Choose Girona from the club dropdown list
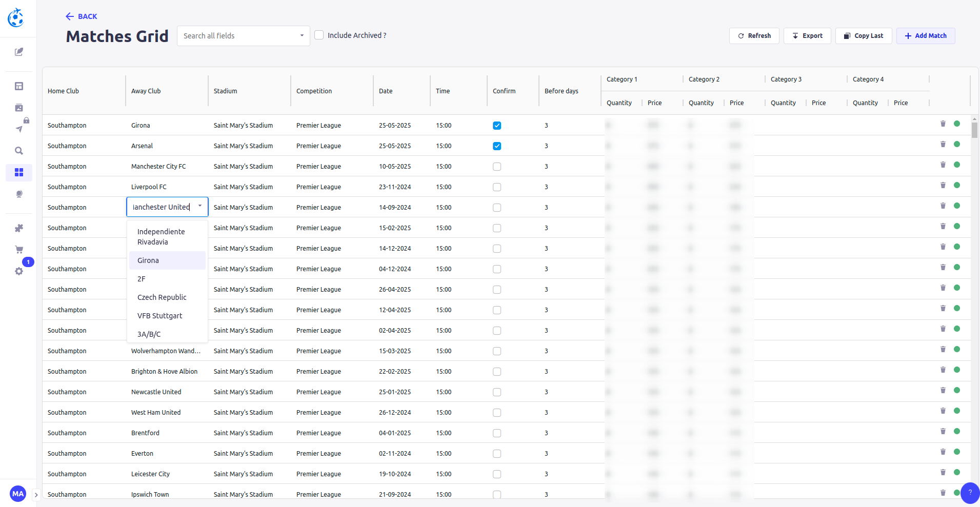The height and width of the screenshot is (507, 980). 167,260
